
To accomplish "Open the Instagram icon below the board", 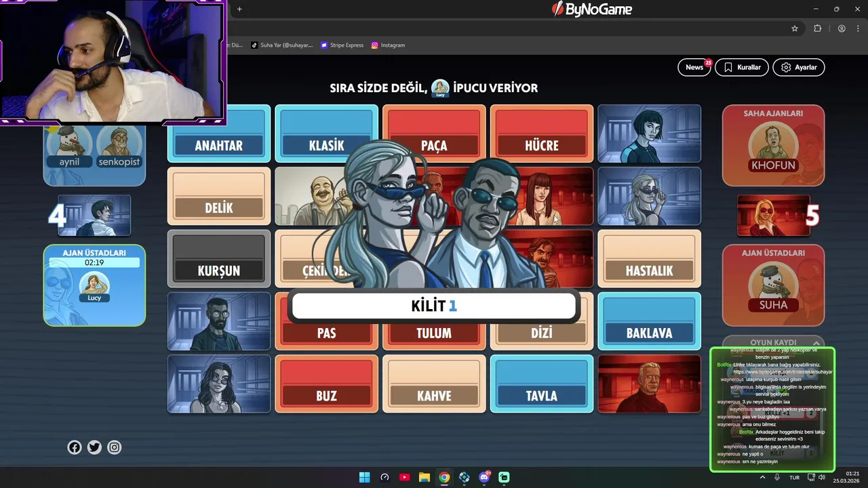I will pos(115,447).
